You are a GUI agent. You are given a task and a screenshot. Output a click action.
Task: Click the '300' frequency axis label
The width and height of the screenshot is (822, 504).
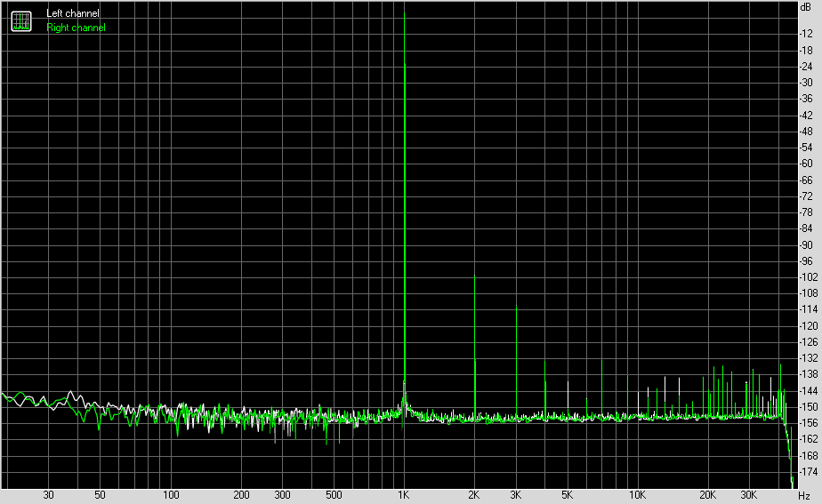point(282,495)
